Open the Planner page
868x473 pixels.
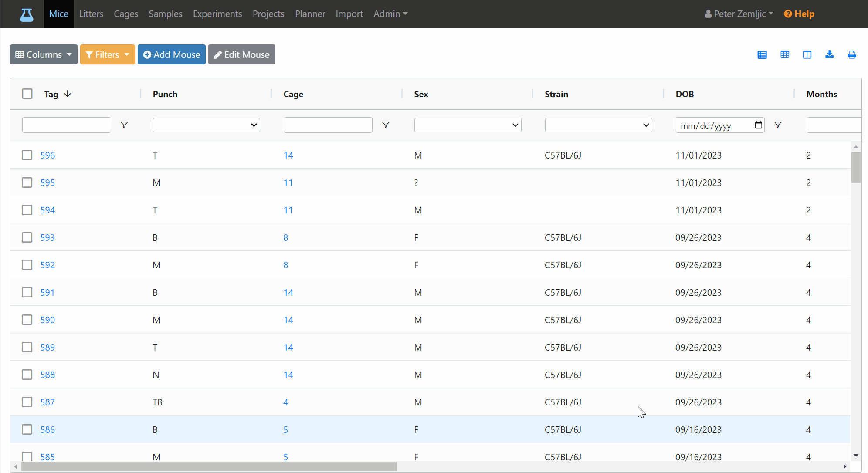tap(310, 14)
